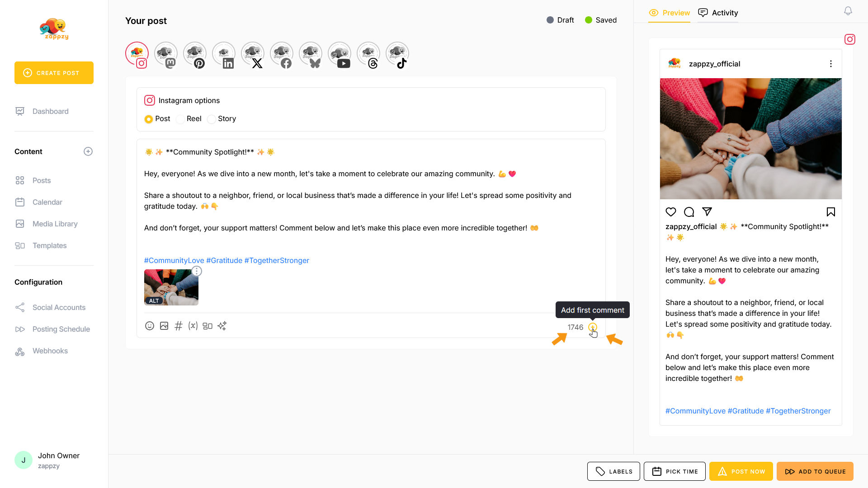Image resolution: width=868 pixels, height=488 pixels.
Task: Click the add first comment icon
Action: (x=592, y=327)
